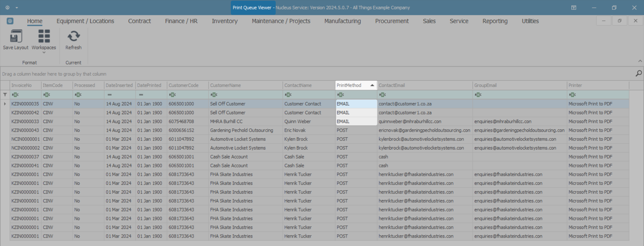Expand the first row indicator arrow

pyautogui.click(x=5, y=104)
